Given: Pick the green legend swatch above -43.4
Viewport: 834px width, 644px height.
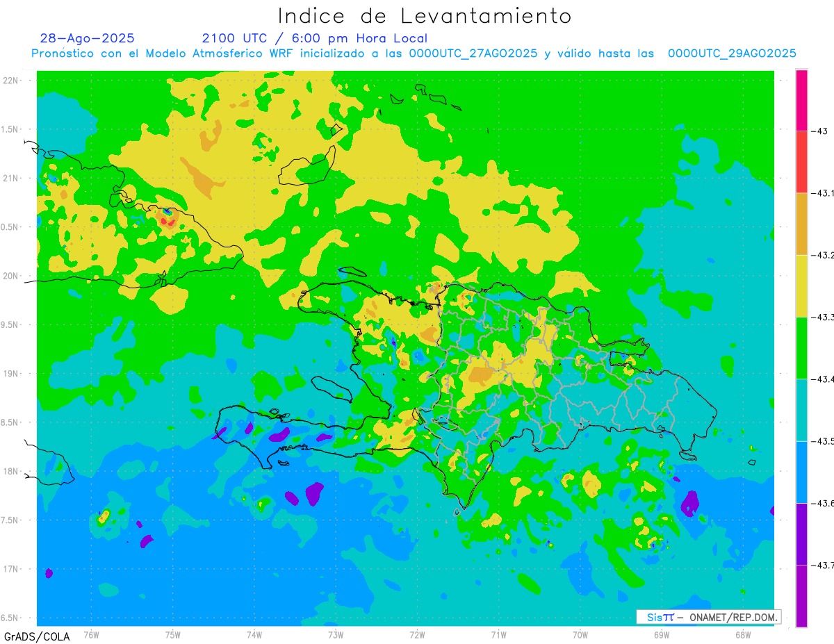Looking at the screenshot, I should (x=801, y=347).
